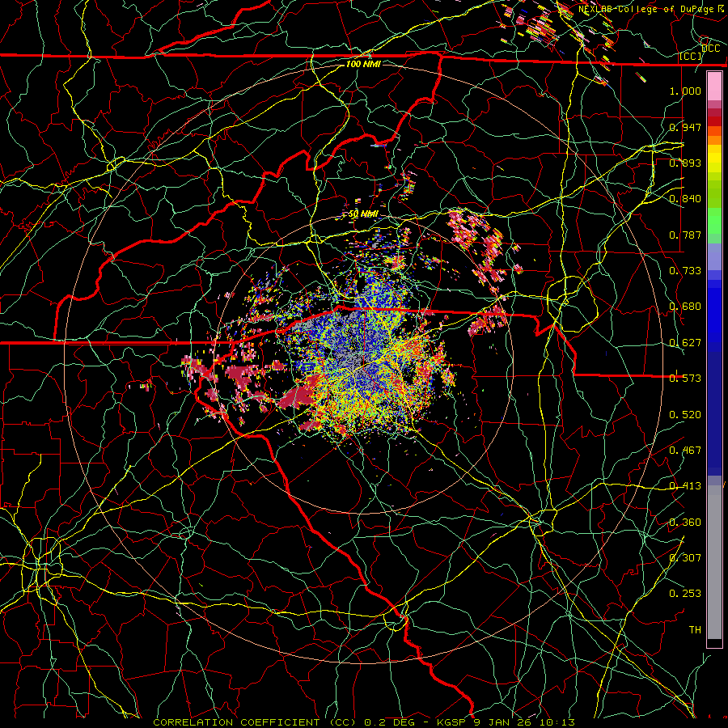This screenshot has height=728, width=728.
Task: Click the 0.573 legend value
Action: tap(685, 379)
